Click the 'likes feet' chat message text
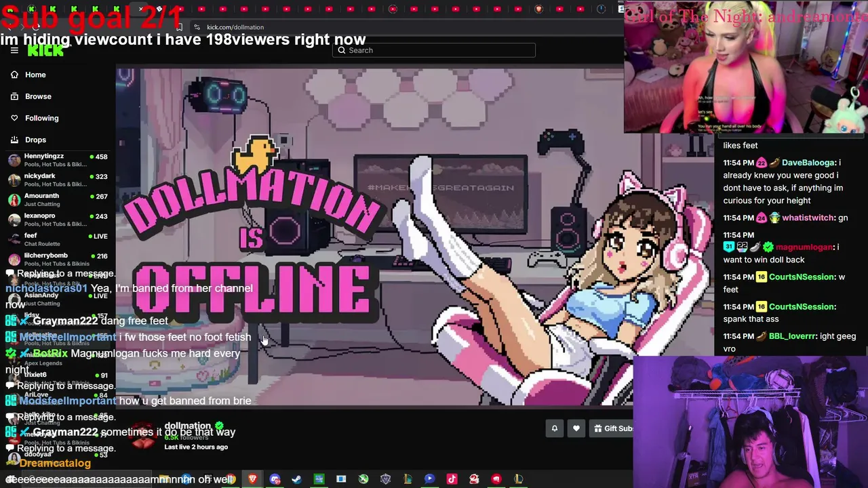This screenshot has height=488, width=868. pos(741,145)
